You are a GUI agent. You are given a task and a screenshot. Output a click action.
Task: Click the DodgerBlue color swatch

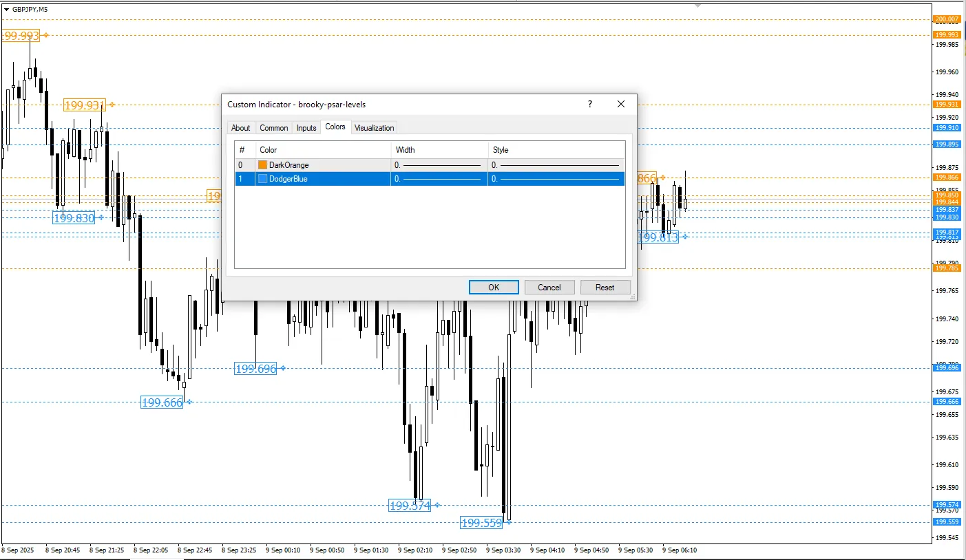(262, 179)
